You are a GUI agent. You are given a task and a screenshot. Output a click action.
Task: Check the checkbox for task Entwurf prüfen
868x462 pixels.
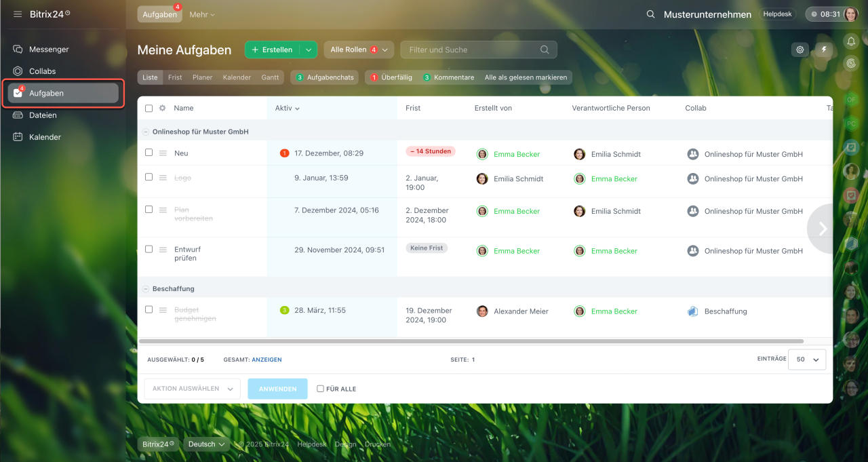[149, 249]
